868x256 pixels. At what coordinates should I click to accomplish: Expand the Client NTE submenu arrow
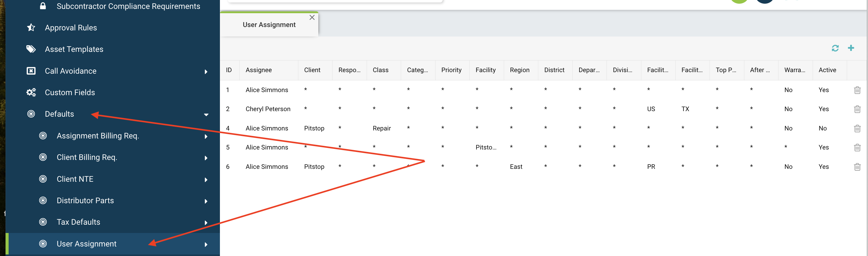206,180
